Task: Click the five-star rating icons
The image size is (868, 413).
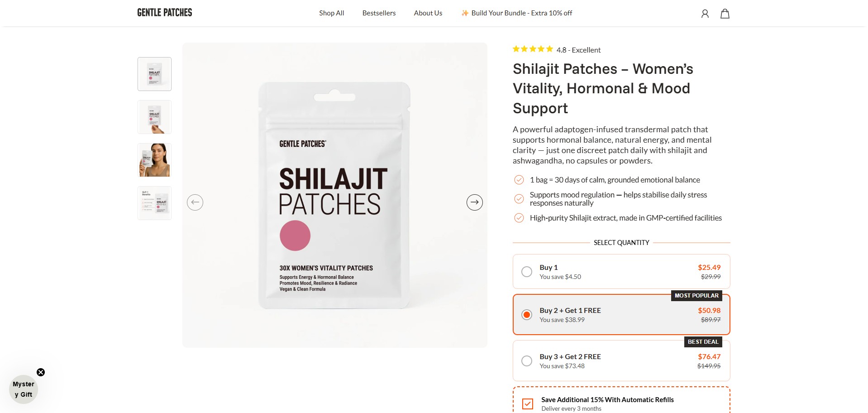Action: [x=533, y=49]
